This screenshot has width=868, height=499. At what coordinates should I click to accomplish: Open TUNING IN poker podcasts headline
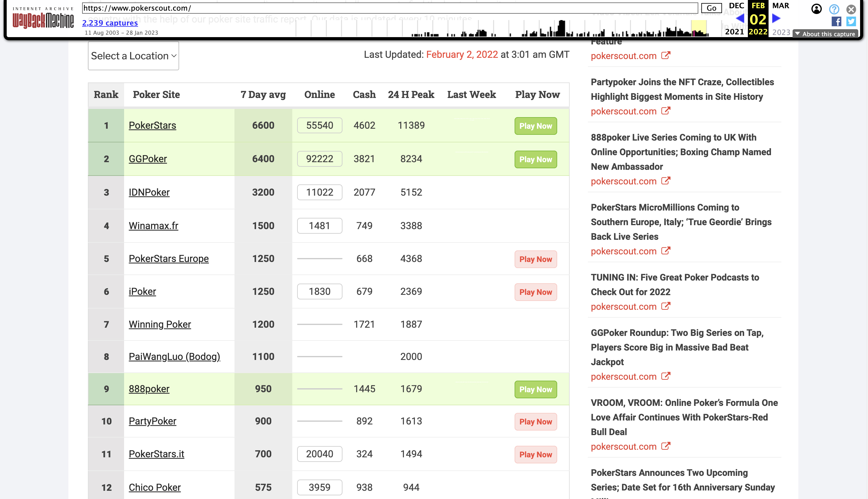pyautogui.click(x=675, y=284)
